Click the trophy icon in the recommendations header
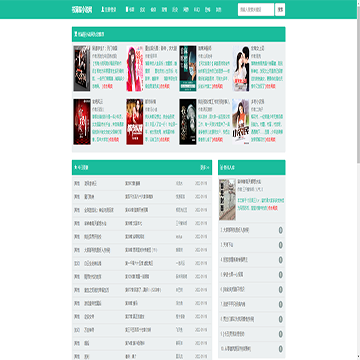 click(76, 34)
